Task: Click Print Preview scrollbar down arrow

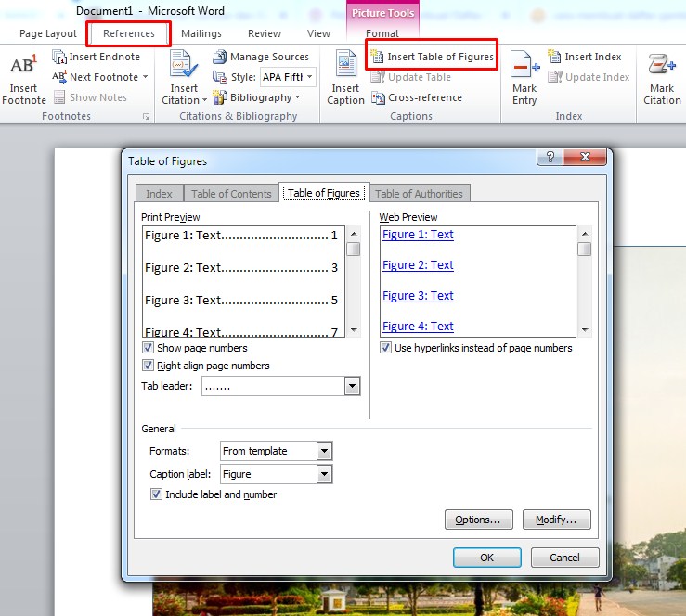Action: click(x=354, y=330)
